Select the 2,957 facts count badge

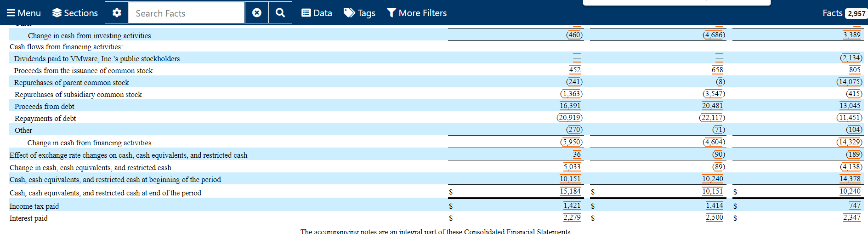coord(856,13)
